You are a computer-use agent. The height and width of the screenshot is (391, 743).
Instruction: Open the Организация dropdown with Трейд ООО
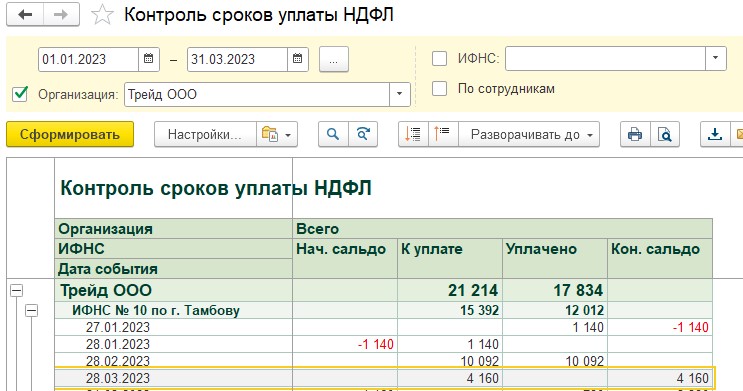click(399, 94)
